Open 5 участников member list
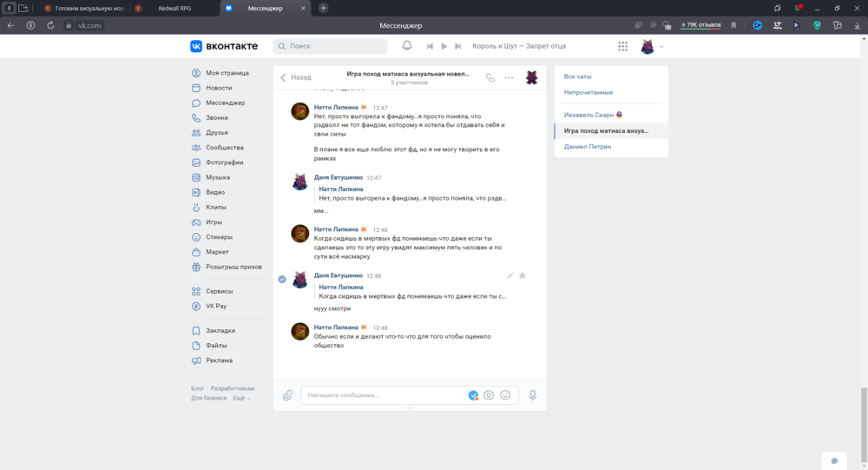The image size is (868, 470). click(x=409, y=83)
